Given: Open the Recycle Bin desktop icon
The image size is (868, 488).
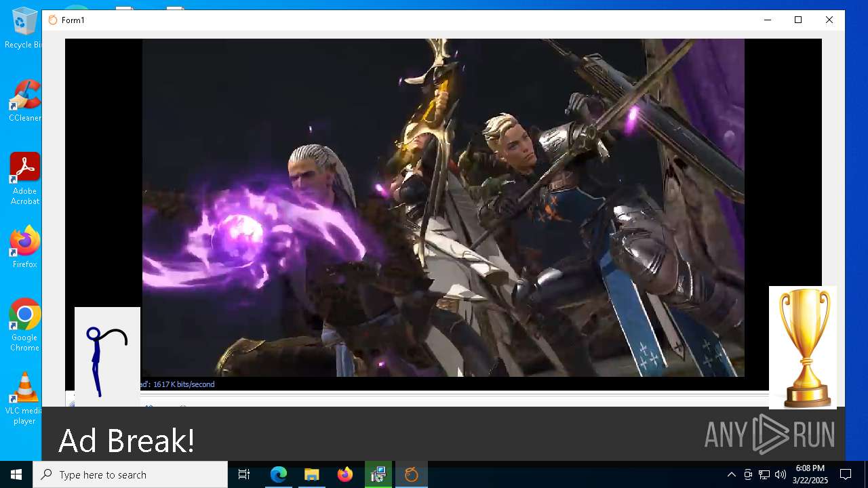Looking at the screenshot, I should click(x=24, y=28).
